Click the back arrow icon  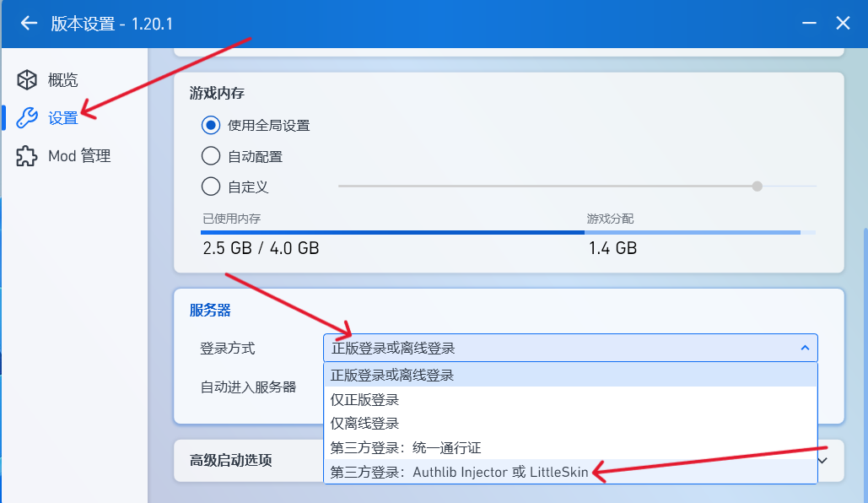[x=30, y=24]
